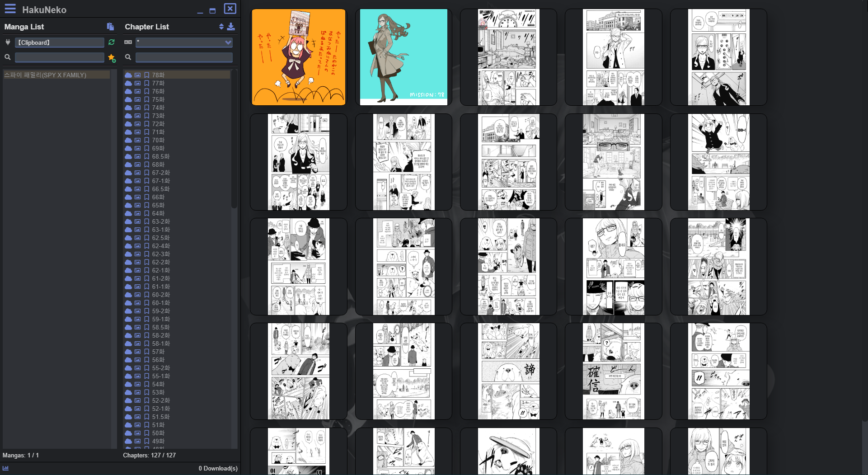Viewport: 868px width, 475px height.
Task: Open the statistics chart icon in the status bar
Action: coord(5,468)
